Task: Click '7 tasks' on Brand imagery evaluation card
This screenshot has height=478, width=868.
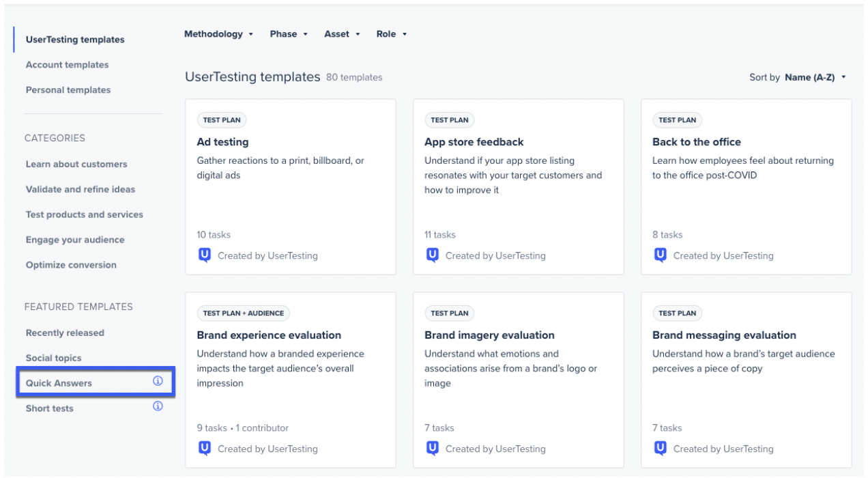Action: point(439,428)
